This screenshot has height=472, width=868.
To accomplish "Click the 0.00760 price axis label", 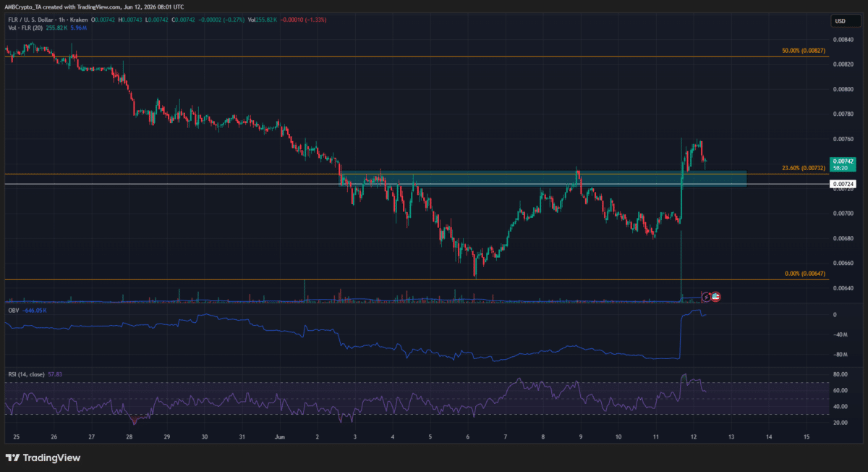I will point(843,139).
